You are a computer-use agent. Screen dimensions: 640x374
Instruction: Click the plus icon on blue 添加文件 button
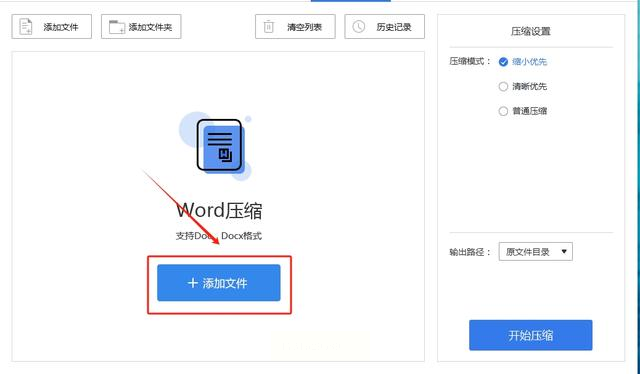tap(193, 283)
